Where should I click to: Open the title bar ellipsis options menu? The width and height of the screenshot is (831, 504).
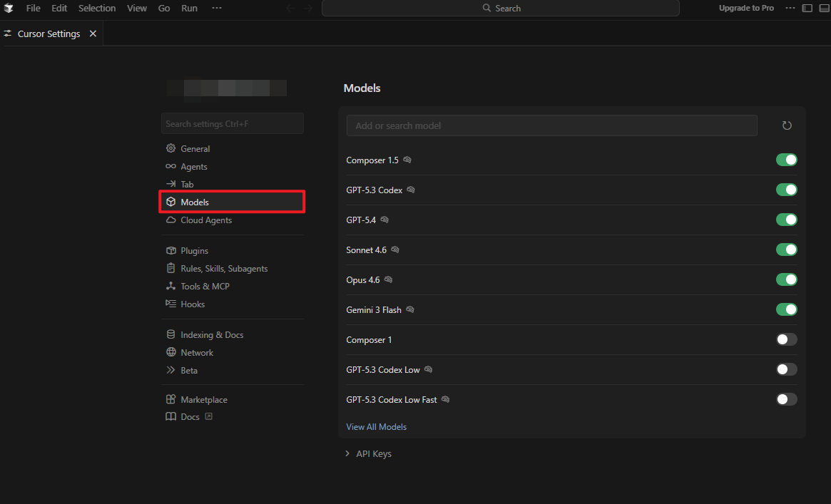(790, 8)
